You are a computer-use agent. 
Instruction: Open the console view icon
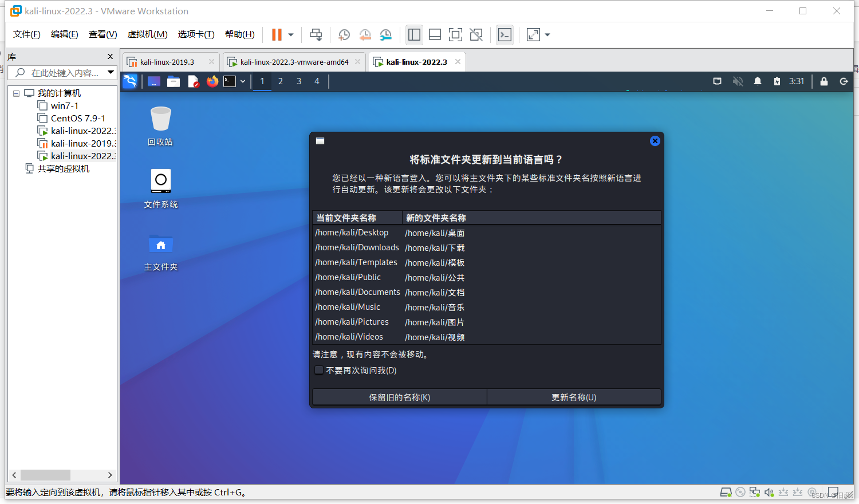(505, 35)
